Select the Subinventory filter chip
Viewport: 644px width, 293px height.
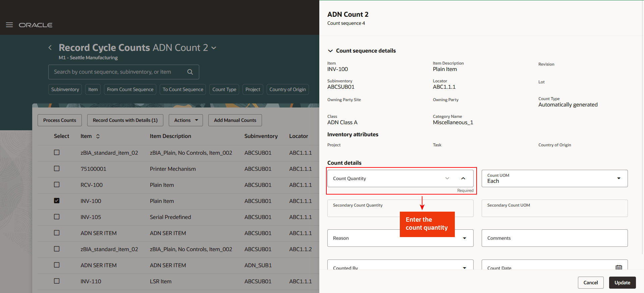65,89
